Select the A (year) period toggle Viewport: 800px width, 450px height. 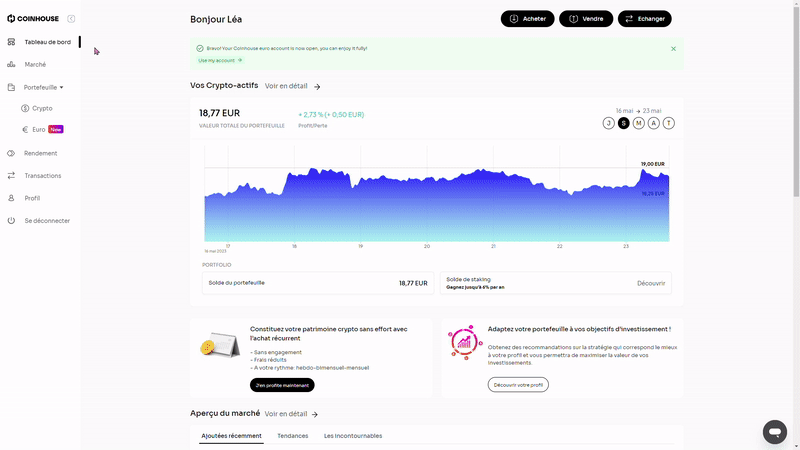654,123
